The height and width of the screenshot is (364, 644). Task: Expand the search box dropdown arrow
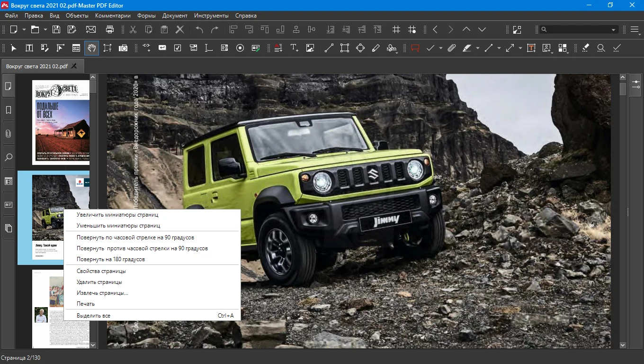pyautogui.click(x=614, y=30)
